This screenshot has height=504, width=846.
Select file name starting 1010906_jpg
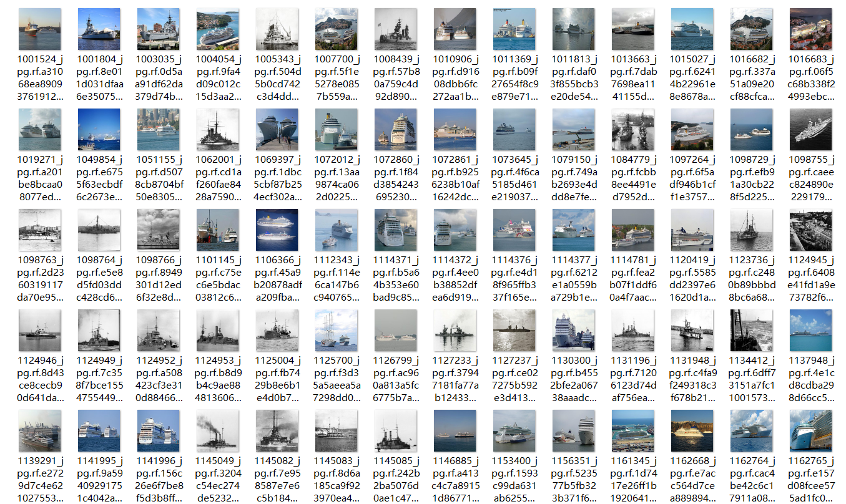click(455, 78)
